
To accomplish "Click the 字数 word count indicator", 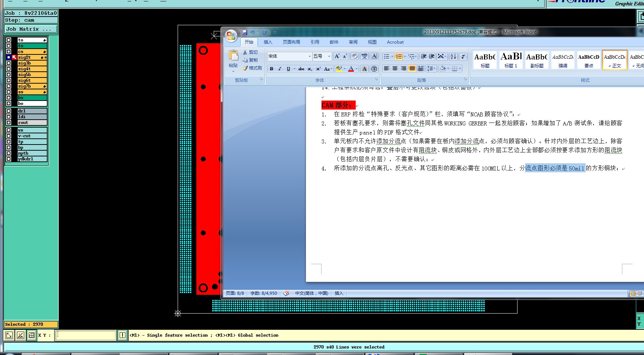I will click(x=264, y=293).
